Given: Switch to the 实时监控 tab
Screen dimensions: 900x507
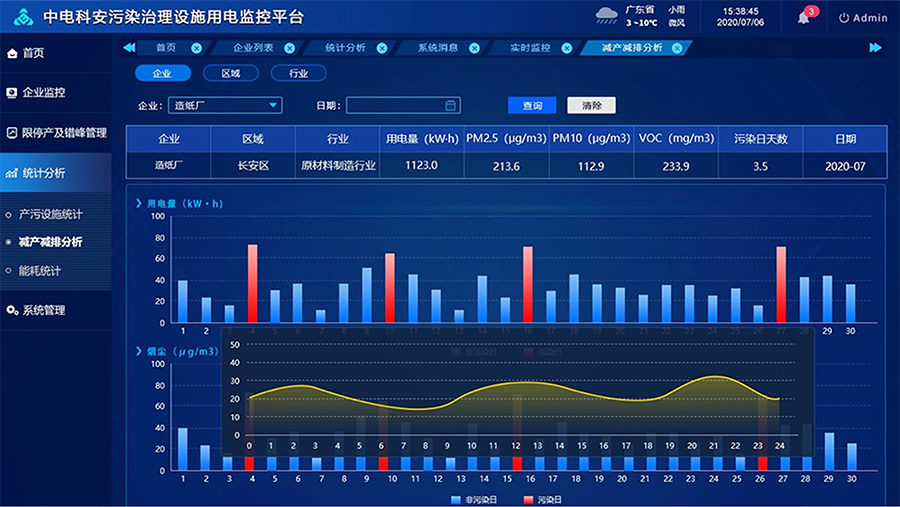Looking at the screenshot, I should click(x=530, y=48).
